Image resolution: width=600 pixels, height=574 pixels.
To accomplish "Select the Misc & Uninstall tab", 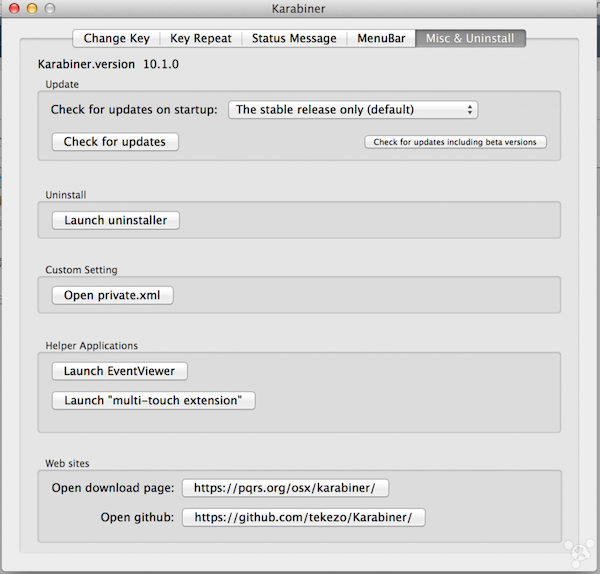I will tap(470, 38).
